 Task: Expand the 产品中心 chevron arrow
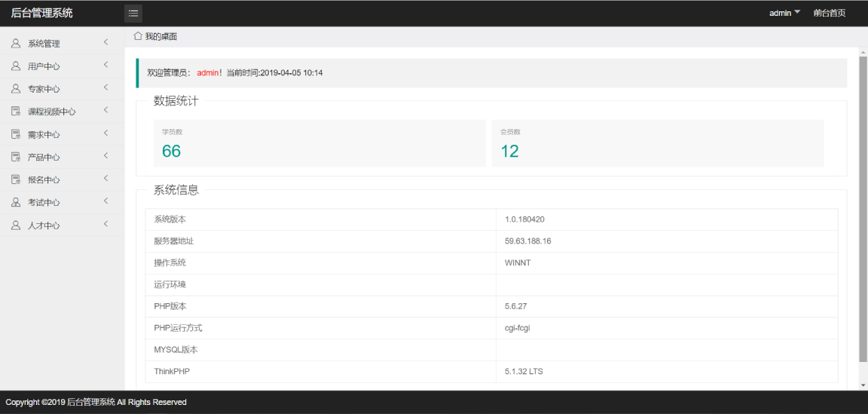105,156
